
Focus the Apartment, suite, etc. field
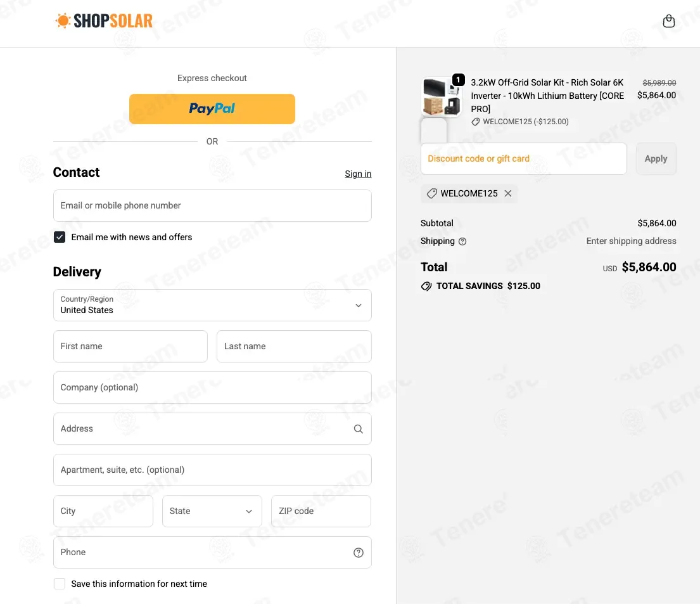click(x=212, y=470)
